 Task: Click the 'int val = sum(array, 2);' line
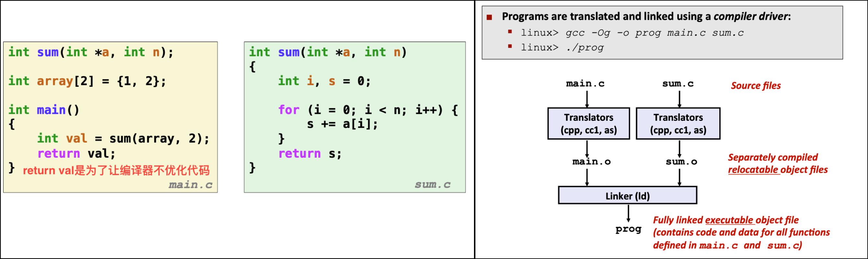coord(123,139)
